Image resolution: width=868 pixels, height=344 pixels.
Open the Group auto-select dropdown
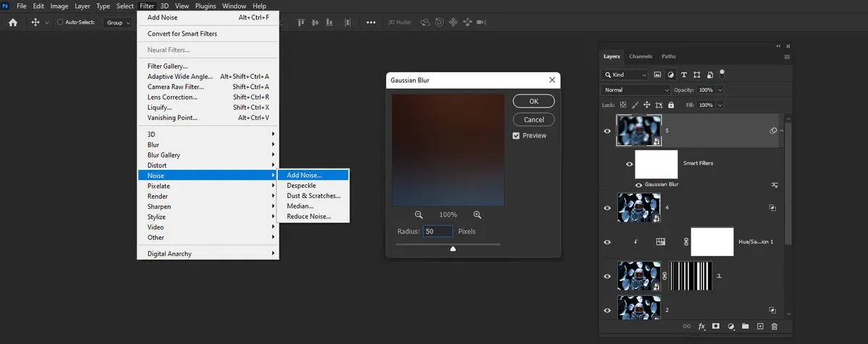click(x=118, y=22)
